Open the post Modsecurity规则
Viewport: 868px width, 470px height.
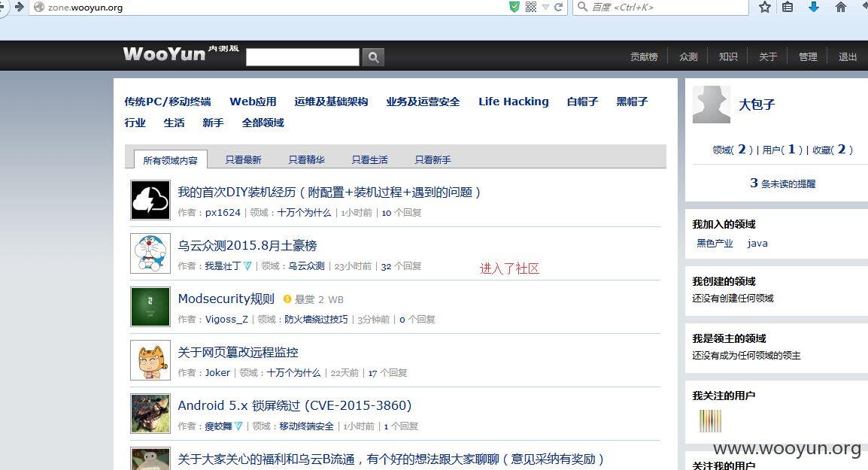(226, 299)
